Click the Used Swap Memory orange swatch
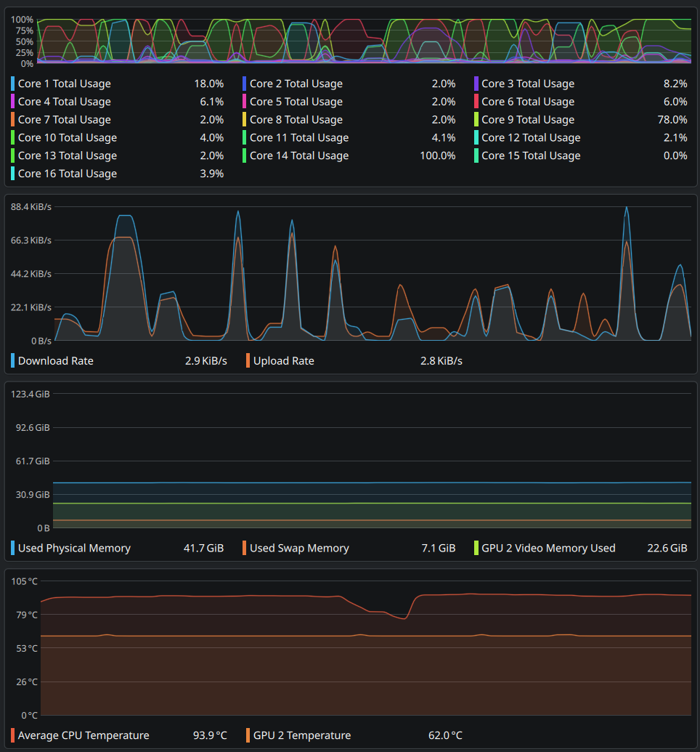Image resolution: width=700 pixels, height=752 pixels. coord(244,548)
